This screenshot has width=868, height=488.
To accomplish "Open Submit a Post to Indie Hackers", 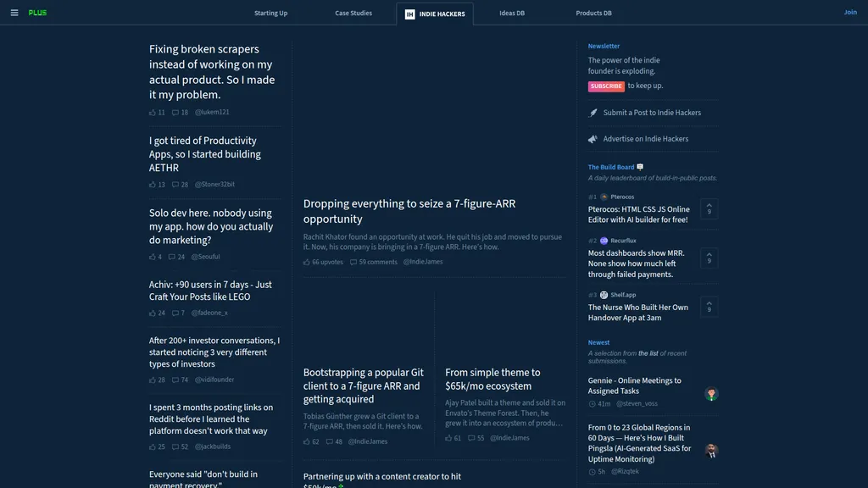I will (x=652, y=113).
